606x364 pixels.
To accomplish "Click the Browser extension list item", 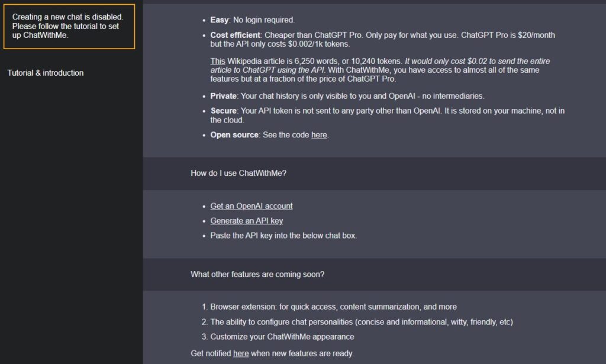I will (333, 307).
